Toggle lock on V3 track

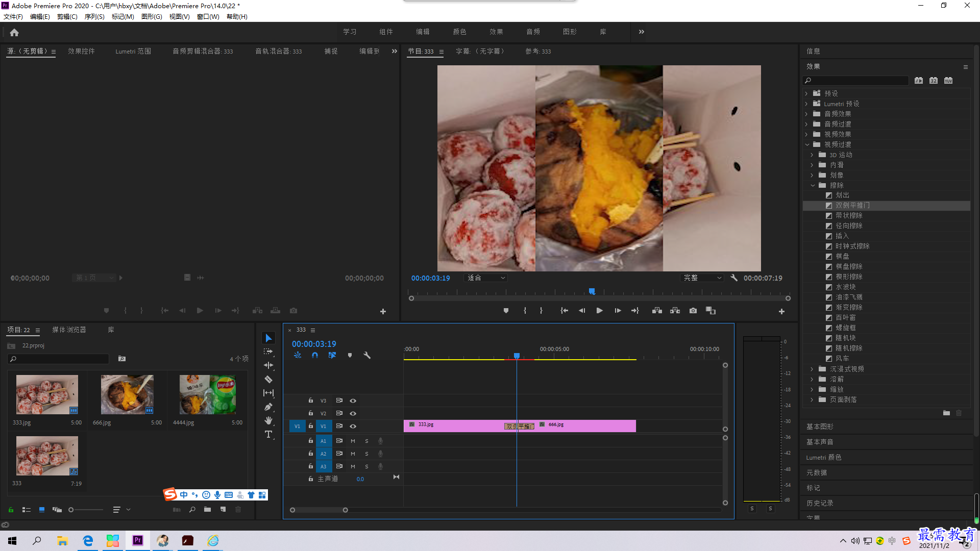click(310, 400)
